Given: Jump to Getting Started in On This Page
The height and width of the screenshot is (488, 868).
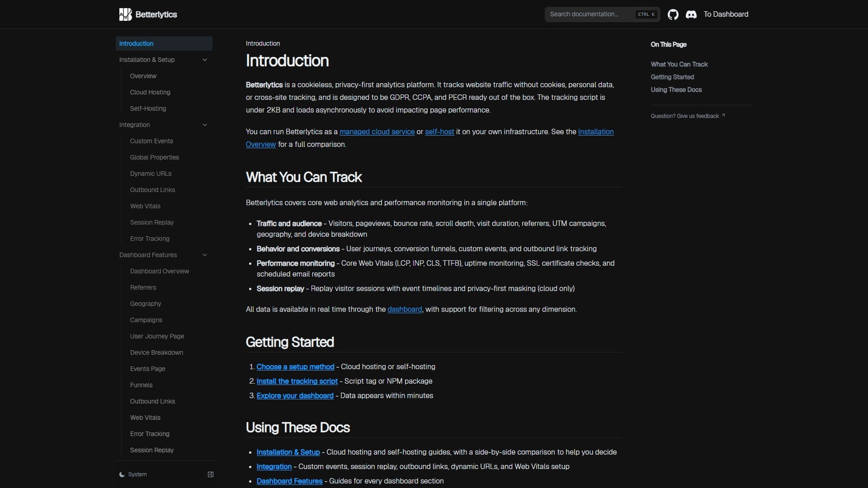Looking at the screenshot, I should click(672, 77).
